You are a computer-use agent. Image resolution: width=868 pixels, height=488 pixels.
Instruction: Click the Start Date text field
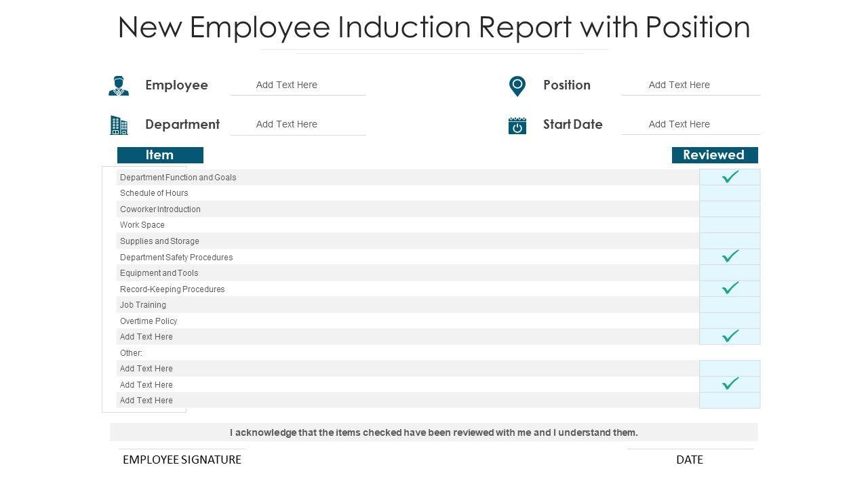pyautogui.click(x=691, y=125)
